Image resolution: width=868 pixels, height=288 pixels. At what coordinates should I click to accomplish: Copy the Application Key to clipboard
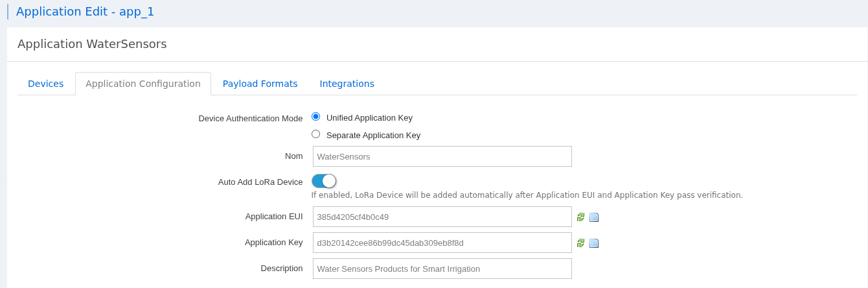594,243
